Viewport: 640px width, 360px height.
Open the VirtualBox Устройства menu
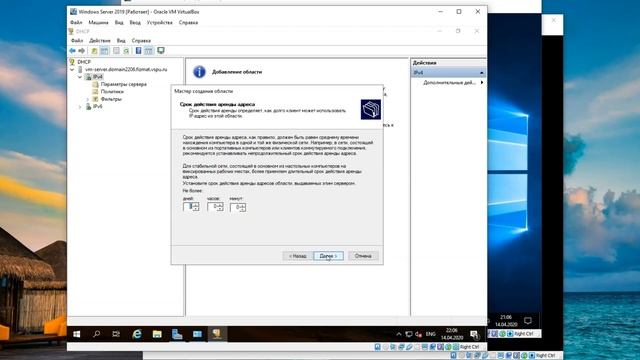(160, 22)
